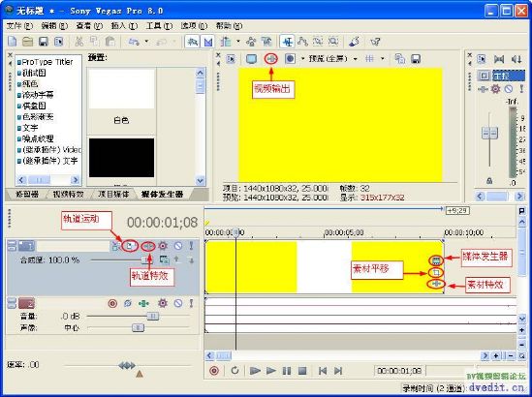Expand the undo history dropdown arrow
The height and width of the screenshot is (397, 532).
(x=146, y=42)
